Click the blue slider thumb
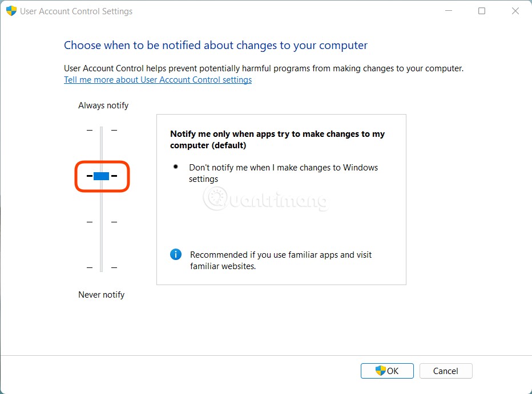This screenshot has height=394, width=532. tap(101, 176)
